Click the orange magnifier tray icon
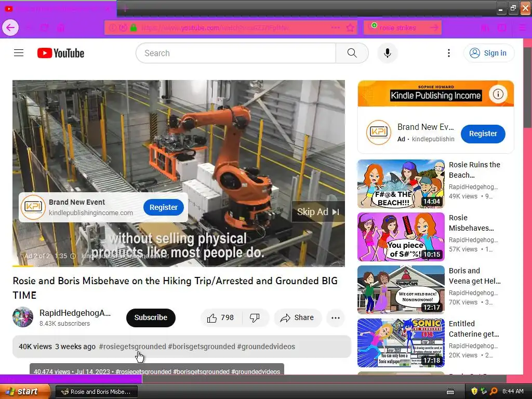The height and width of the screenshot is (399, 532). coord(494,391)
